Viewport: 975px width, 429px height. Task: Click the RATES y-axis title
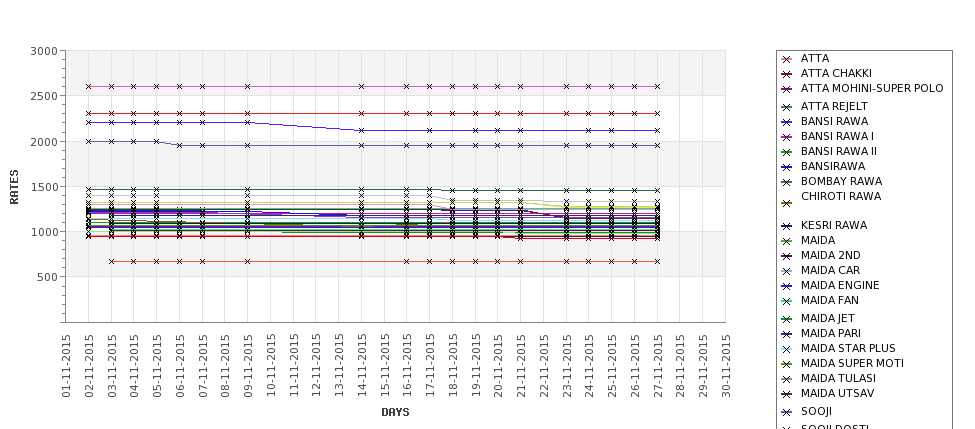[x=14, y=187]
